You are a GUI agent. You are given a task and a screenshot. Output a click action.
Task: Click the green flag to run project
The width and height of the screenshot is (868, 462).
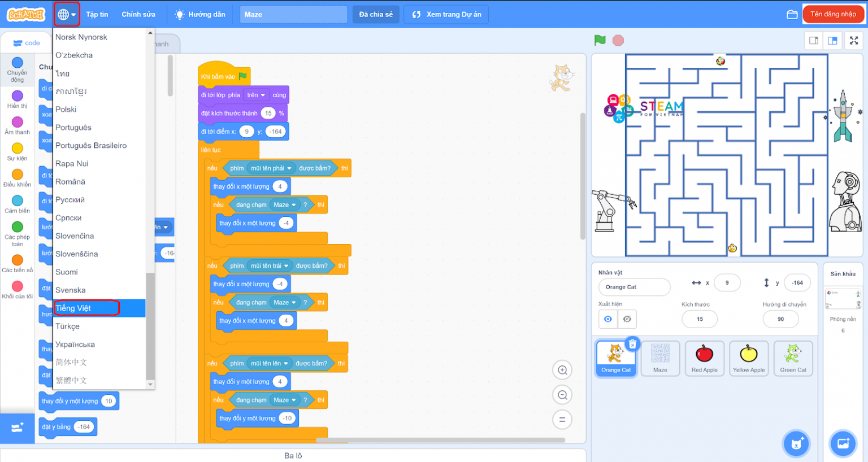click(600, 40)
